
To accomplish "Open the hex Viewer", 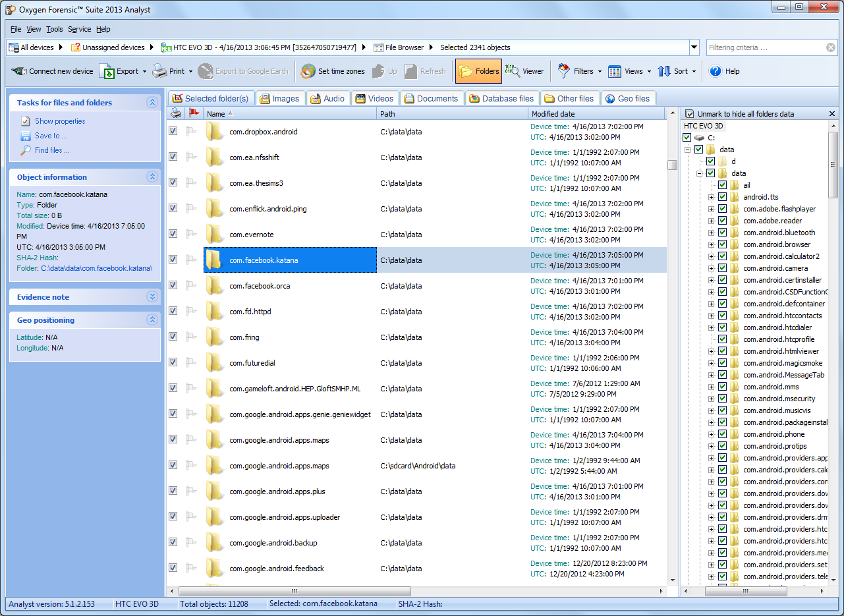I will 524,71.
